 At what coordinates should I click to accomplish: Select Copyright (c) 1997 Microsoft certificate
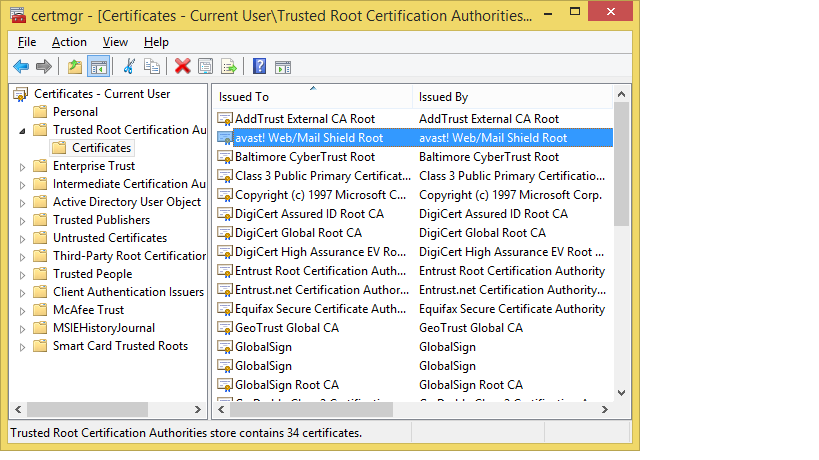coord(414,195)
